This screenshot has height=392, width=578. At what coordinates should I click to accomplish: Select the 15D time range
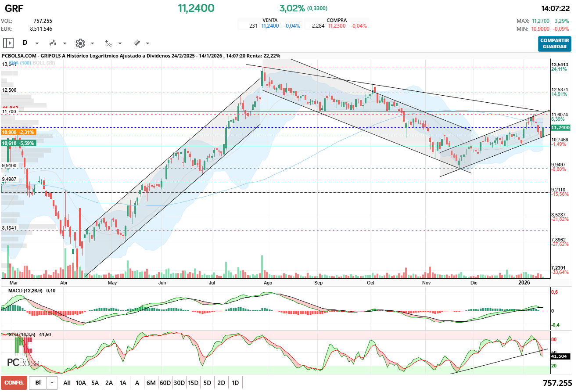pyautogui.click(x=193, y=383)
